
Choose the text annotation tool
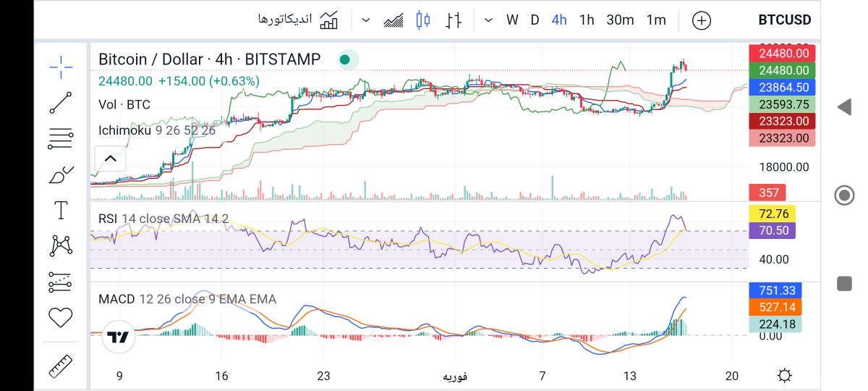61,211
